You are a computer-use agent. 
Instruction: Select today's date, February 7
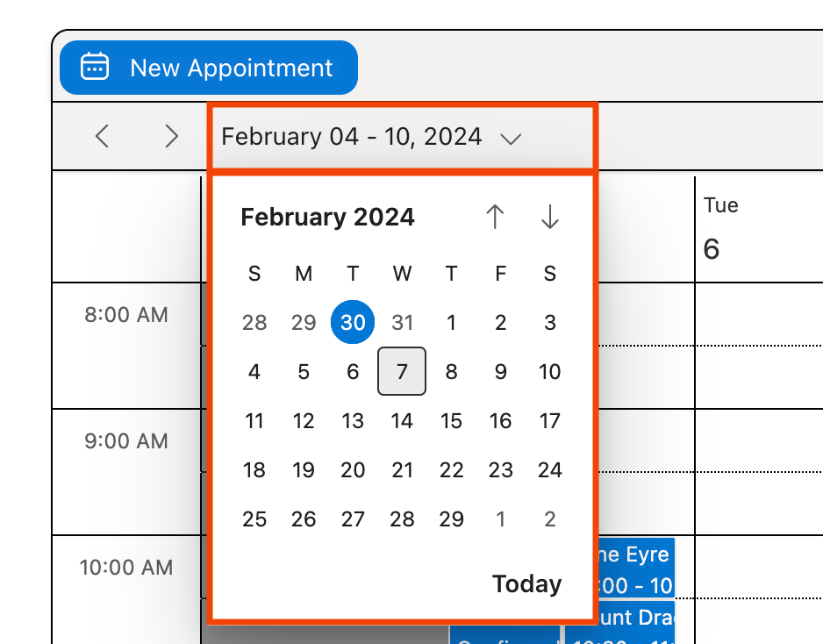click(x=401, y=372)
